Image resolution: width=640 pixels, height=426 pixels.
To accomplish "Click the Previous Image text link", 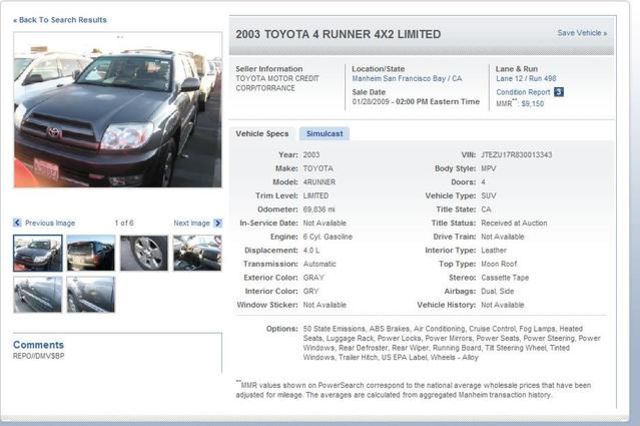I will pos(50,223).
